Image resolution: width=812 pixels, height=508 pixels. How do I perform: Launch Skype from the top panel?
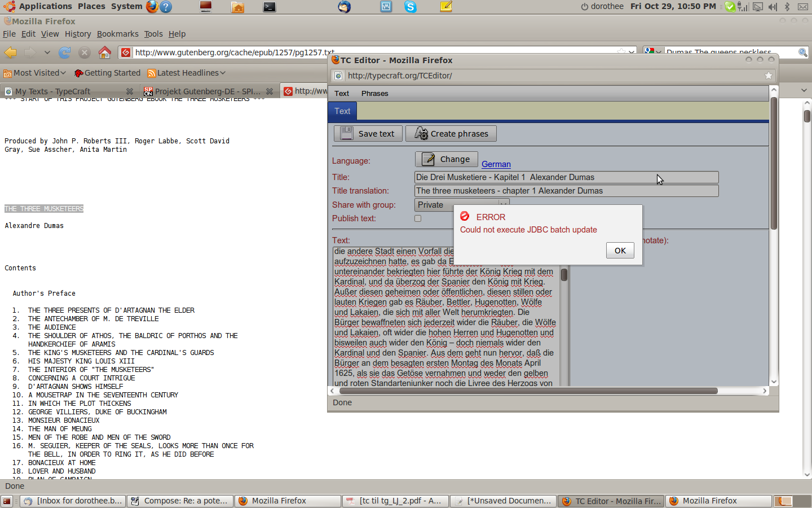411,7
